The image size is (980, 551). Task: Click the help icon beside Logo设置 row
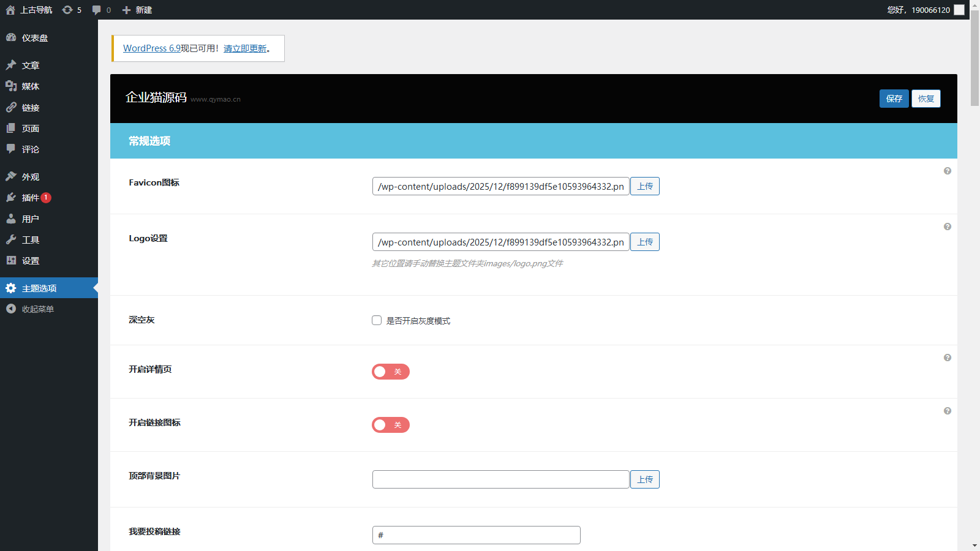[x=947, y=227]
